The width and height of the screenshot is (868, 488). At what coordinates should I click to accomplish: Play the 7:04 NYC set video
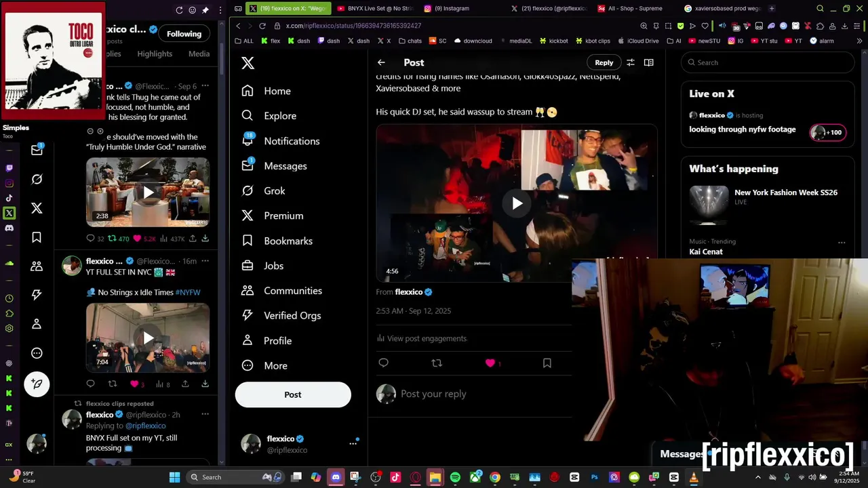(x=148, y=338)
